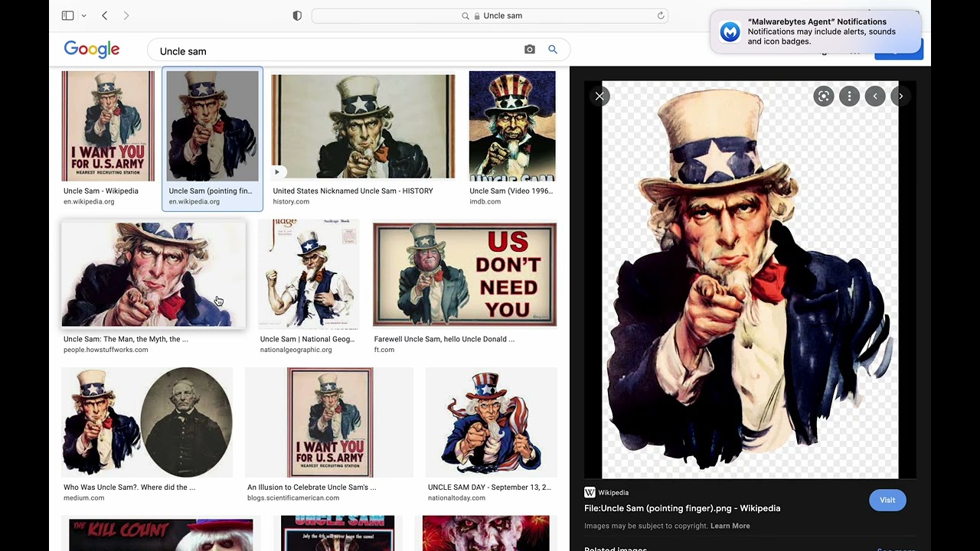Viewport: 980px width, 551px height.
Task: Click the Malwarebytes notification app icon
Action: (x=730, y=31)
